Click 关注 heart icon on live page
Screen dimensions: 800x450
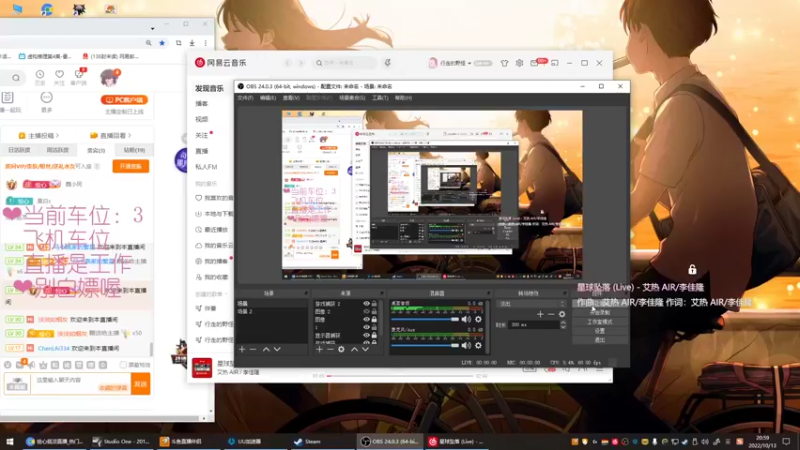[60, 74]
